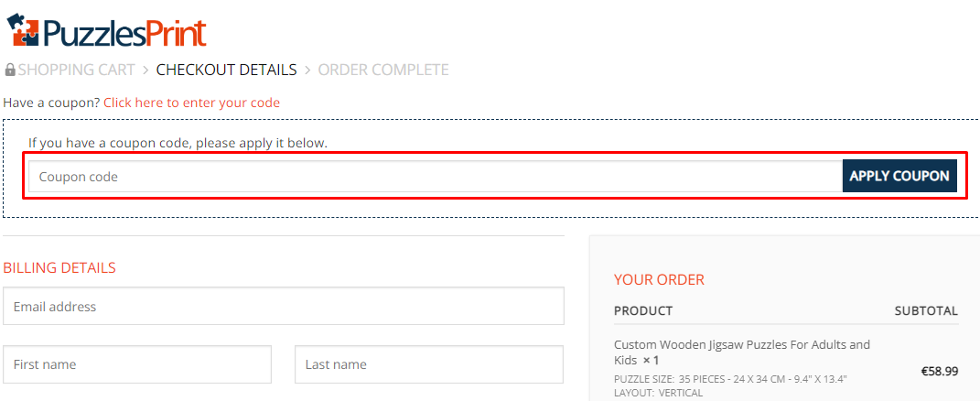Focus the First name field
The width and height of the screenshot is (980, 401).
point(137,364)
